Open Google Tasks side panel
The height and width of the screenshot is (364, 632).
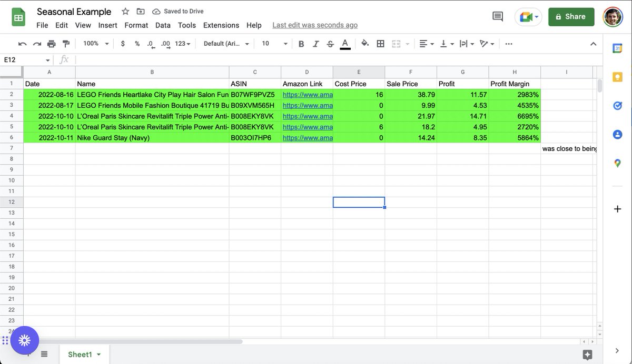617,106
